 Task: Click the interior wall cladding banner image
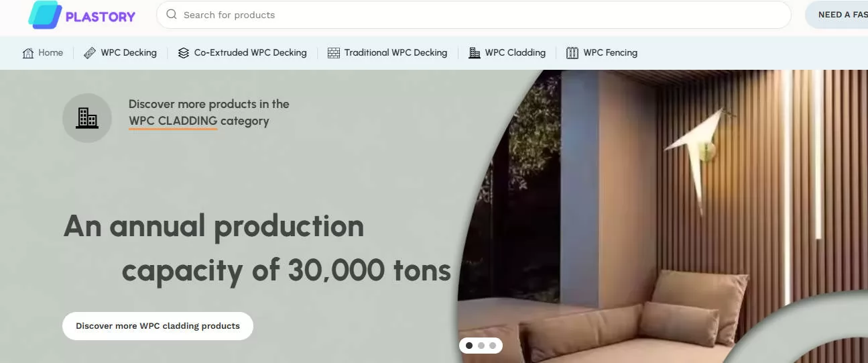(662, 216)
